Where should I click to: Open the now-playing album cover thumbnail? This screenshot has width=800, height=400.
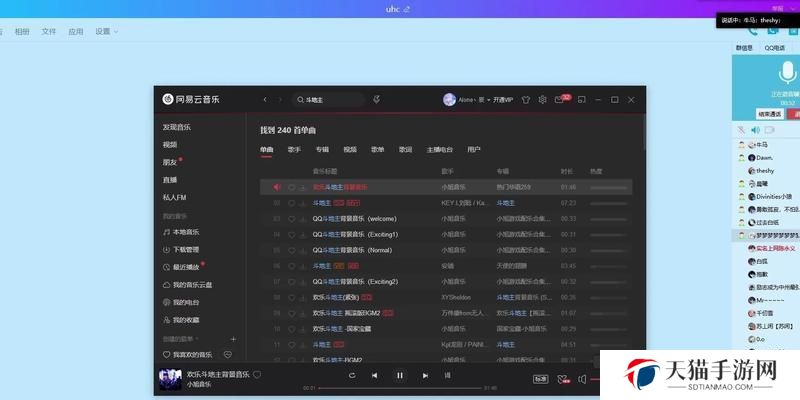coord(170,380)
